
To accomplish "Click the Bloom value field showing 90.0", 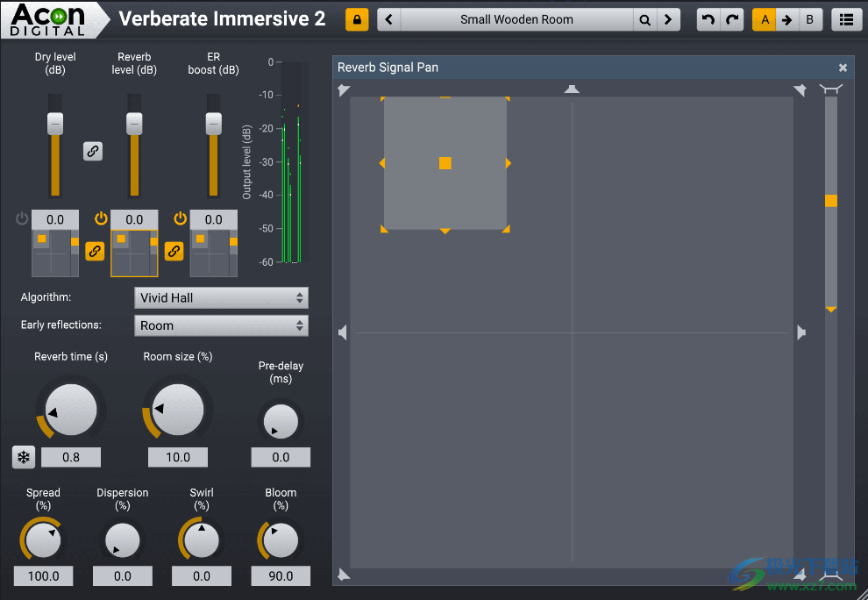I will (x=281, y=575).
